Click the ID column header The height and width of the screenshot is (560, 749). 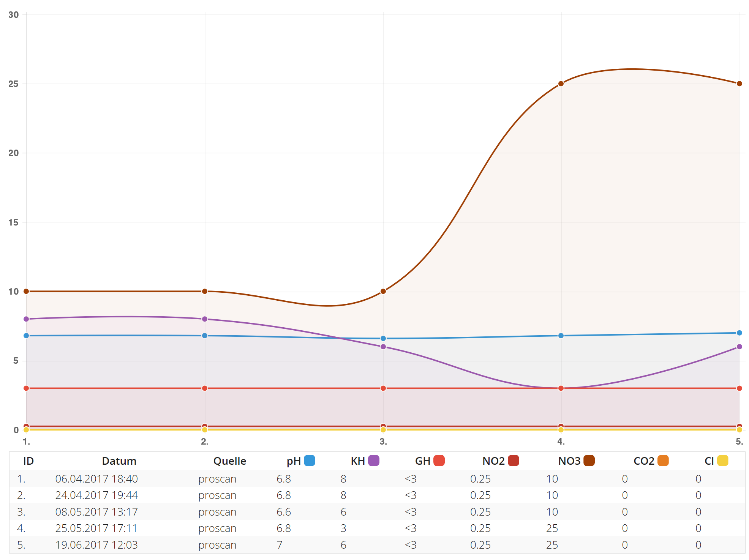28,461
